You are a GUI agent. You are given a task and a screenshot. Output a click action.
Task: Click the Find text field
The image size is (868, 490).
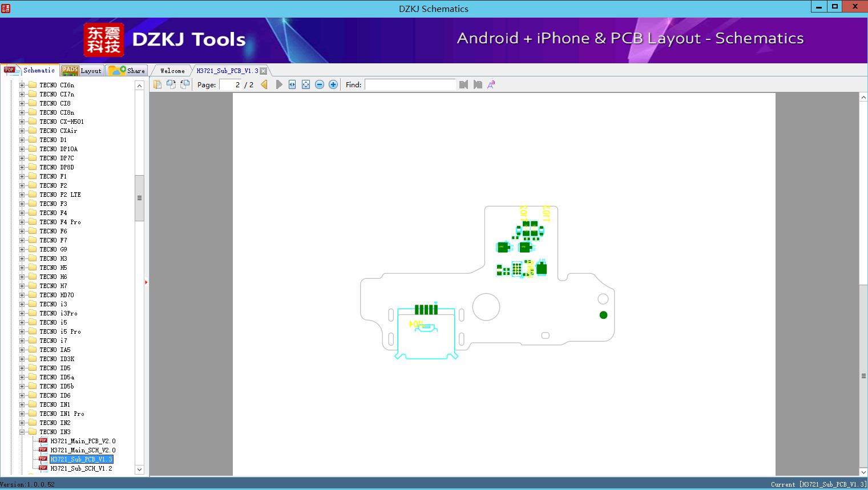click(410, 84)
